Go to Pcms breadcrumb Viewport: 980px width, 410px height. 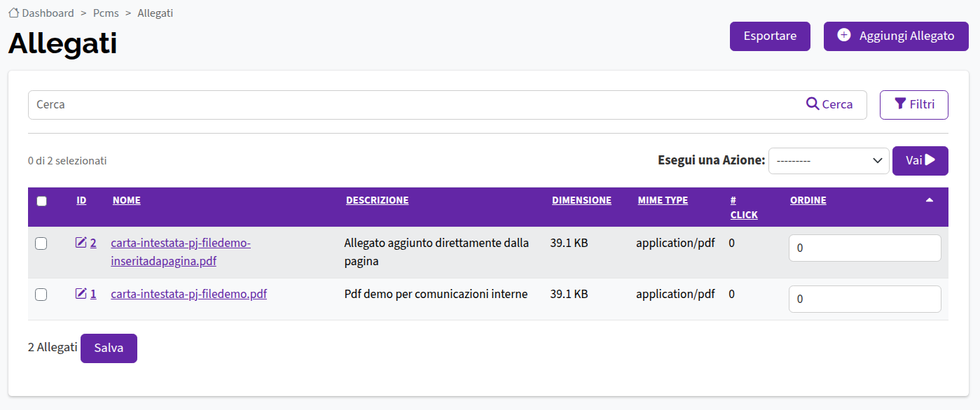tap(106, 13)
